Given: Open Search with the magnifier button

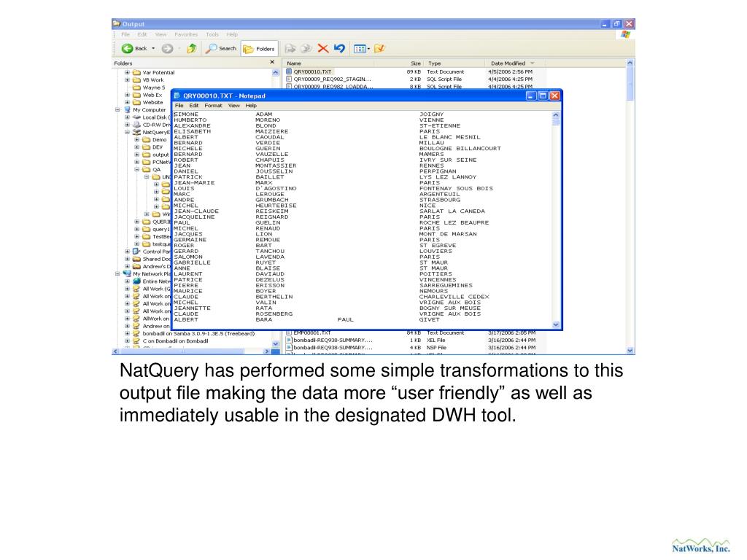Looking at the screenshot, I should [221, 48].
